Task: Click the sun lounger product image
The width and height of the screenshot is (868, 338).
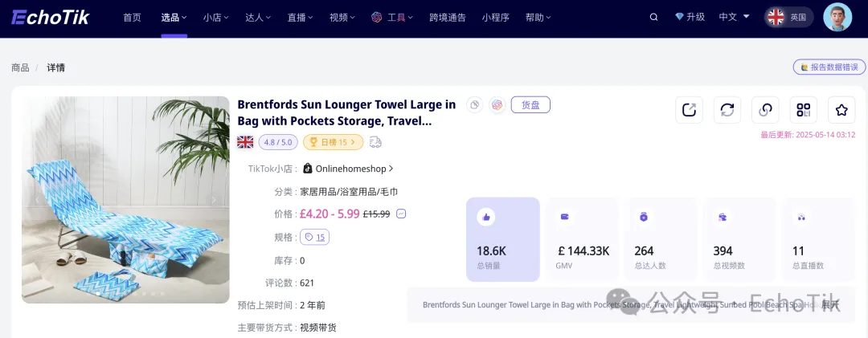Action: coord(125,200)
